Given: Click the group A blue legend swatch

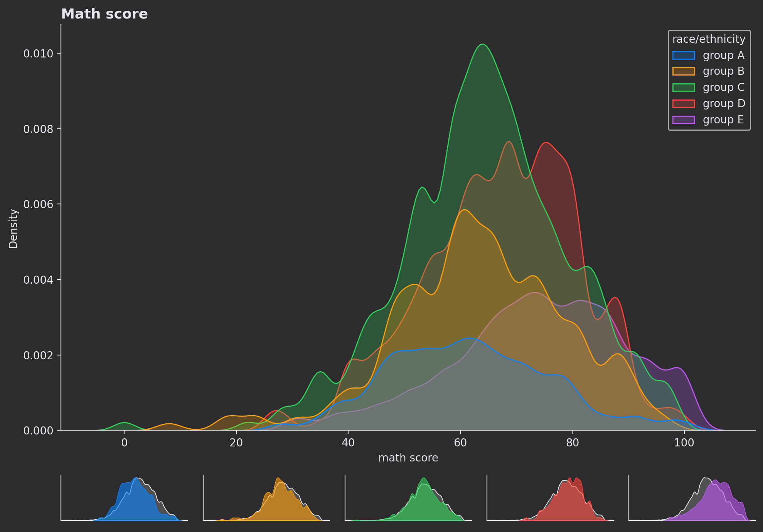Looking at the screenshot, I should [683, 56].
